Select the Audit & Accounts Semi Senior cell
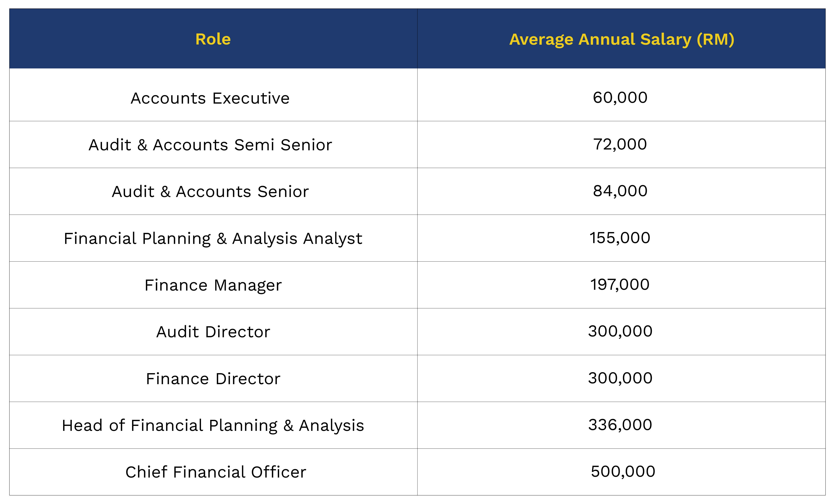The height and width of the screenshot is (504, 835). pyautogui.click(x=210, y=145)
